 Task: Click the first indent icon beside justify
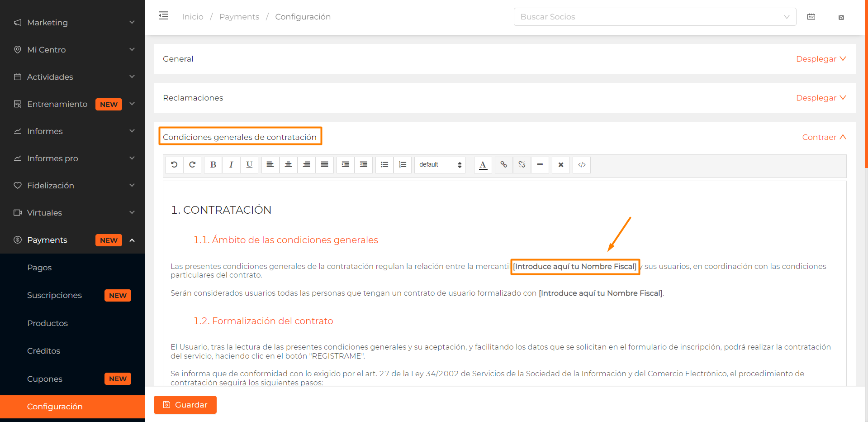(x=345, y=165)
